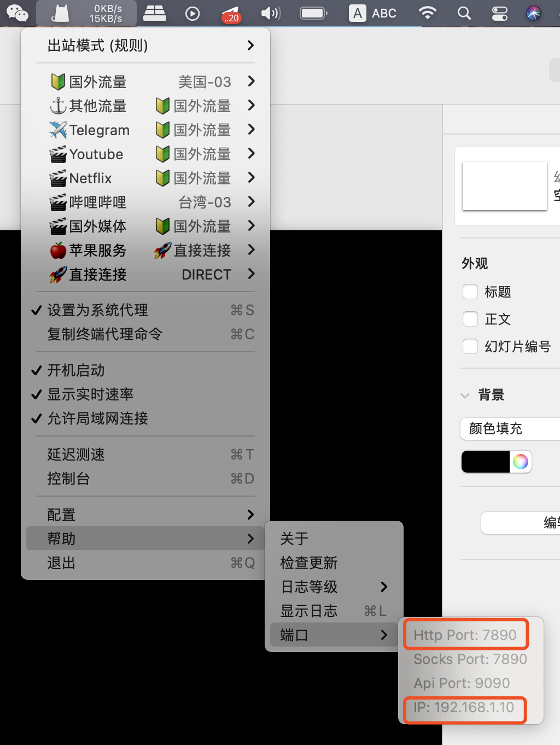Enable the 标题 checkbox
560x745 pixels.
pyautogui.click(x=470, y=292)
